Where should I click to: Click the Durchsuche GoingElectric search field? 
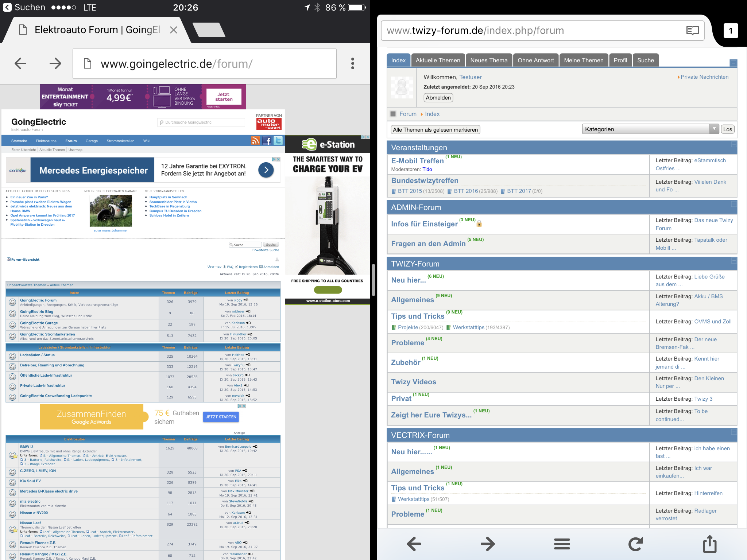coord(202,122)
